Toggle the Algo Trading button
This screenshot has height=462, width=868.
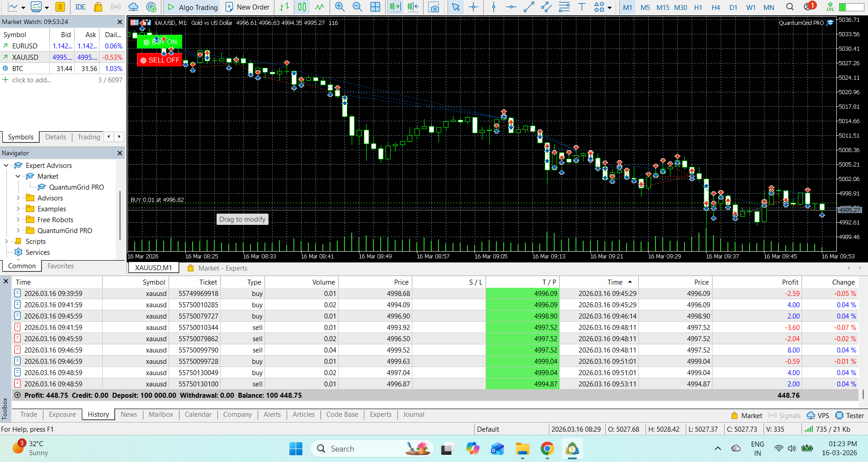[x=193, y=7]
